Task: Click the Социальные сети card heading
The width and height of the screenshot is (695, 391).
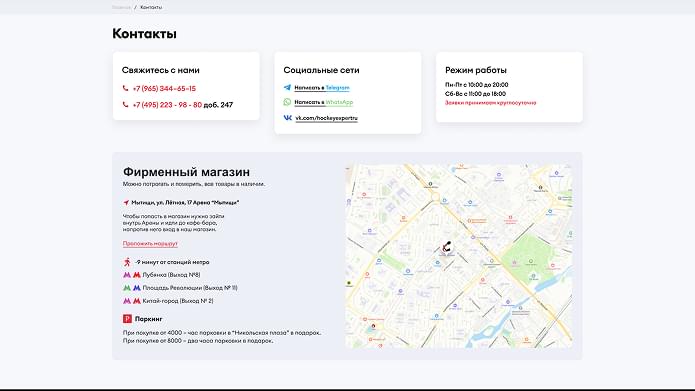Action: tap(321, 70)
